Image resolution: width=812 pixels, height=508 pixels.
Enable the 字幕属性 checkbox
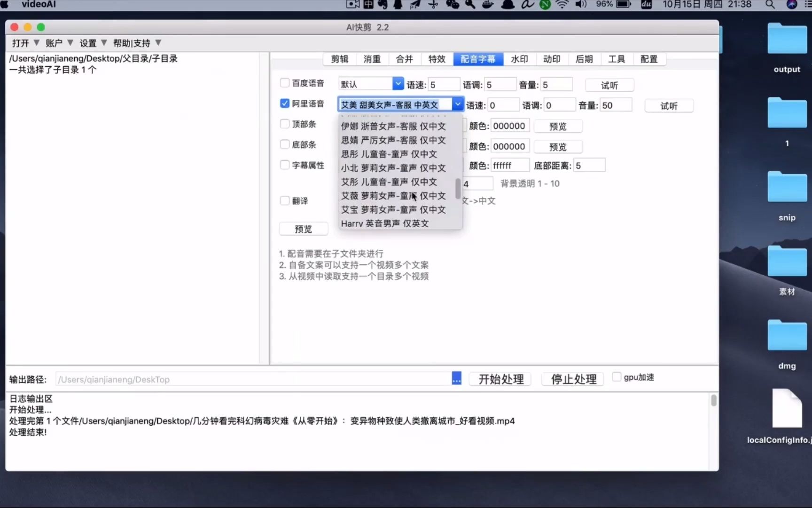(285, 165)
